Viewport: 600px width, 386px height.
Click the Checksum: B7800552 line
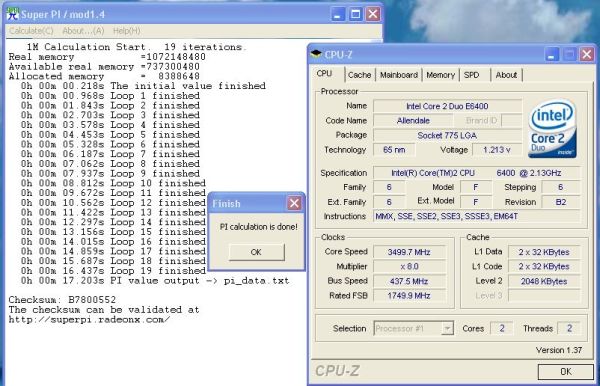pos(62,300)
